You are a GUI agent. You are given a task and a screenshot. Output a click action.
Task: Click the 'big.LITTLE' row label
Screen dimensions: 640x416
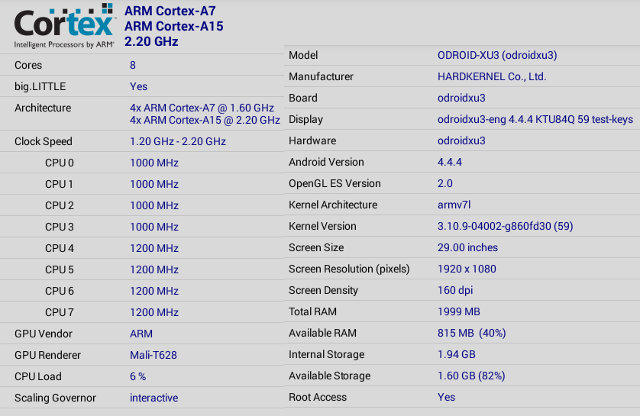40,87
